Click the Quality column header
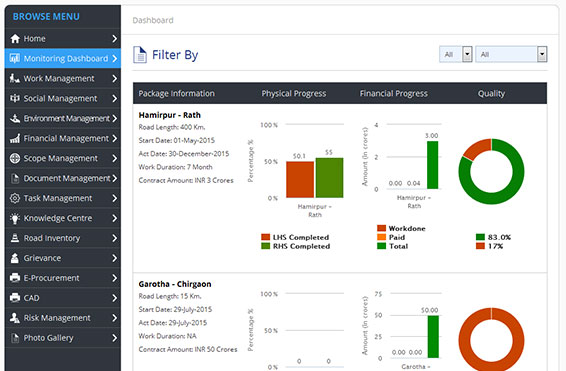 coord(491,93)
